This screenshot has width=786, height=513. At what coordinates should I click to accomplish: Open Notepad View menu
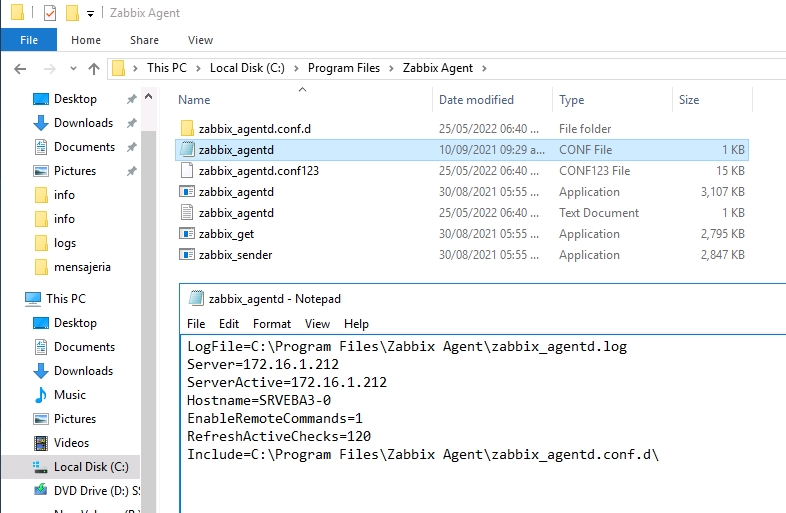click(317, 324)
